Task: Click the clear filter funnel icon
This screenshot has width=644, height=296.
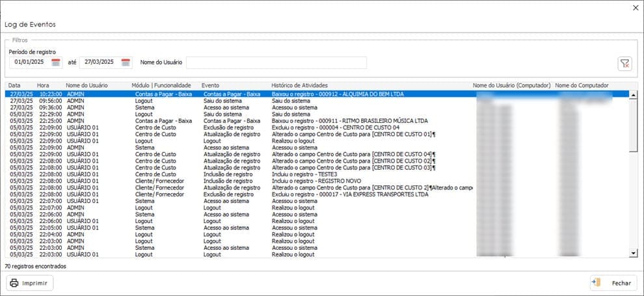Action: pyautogui.click(x=624, y=64)
